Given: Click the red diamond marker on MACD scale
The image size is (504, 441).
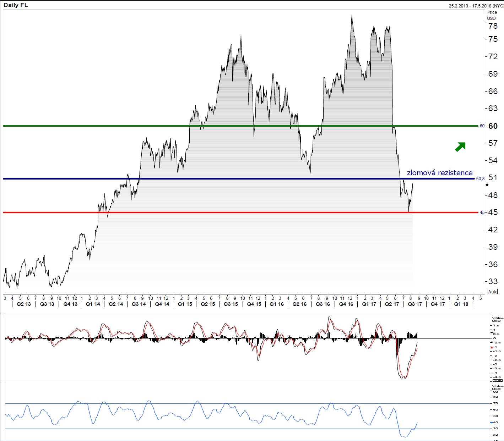Looking at the screenshot, I should [492, 347].
